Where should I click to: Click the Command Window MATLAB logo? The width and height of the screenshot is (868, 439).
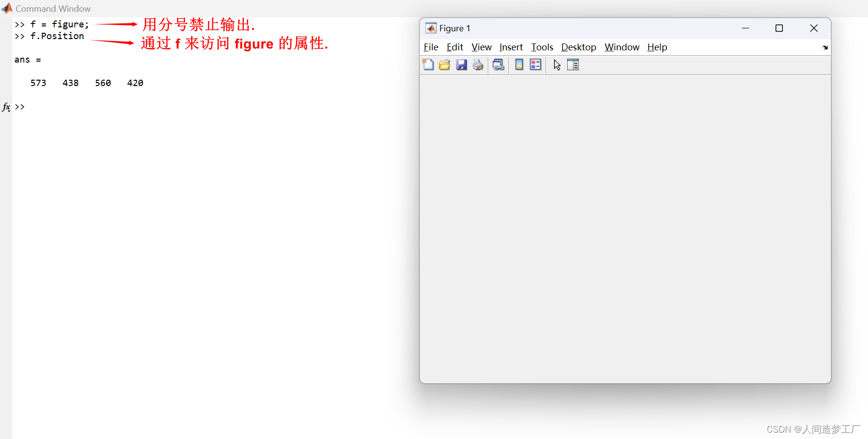click(x=7, y=8)
